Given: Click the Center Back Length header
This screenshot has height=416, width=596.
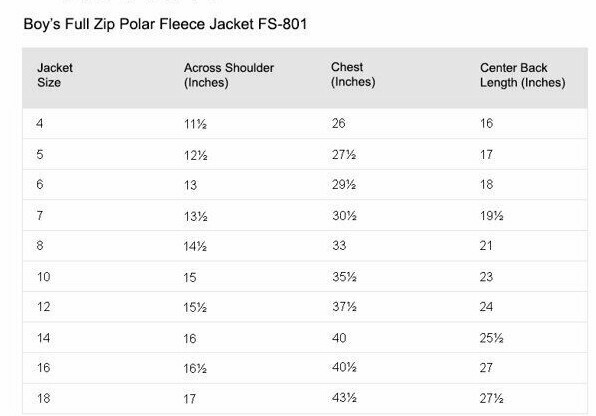Looking at the screenshot, I should [x=523, y=75].
